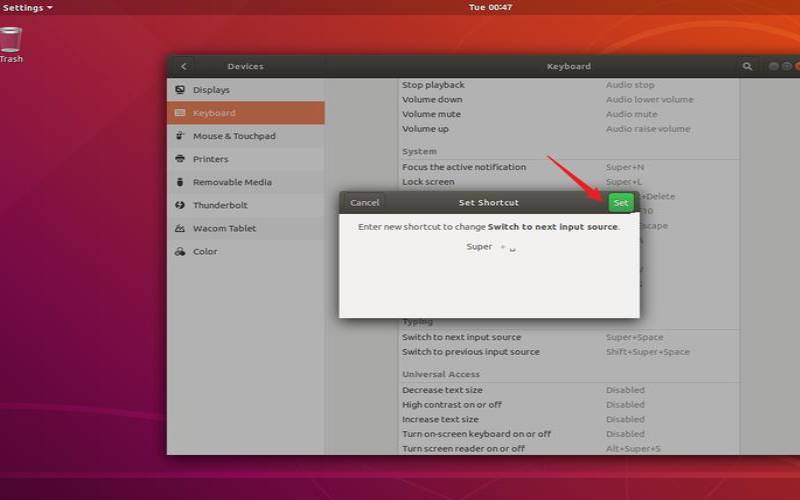800x500 pixels.
Task: Click Focus the active notification row
Action: tap(568, 167)
